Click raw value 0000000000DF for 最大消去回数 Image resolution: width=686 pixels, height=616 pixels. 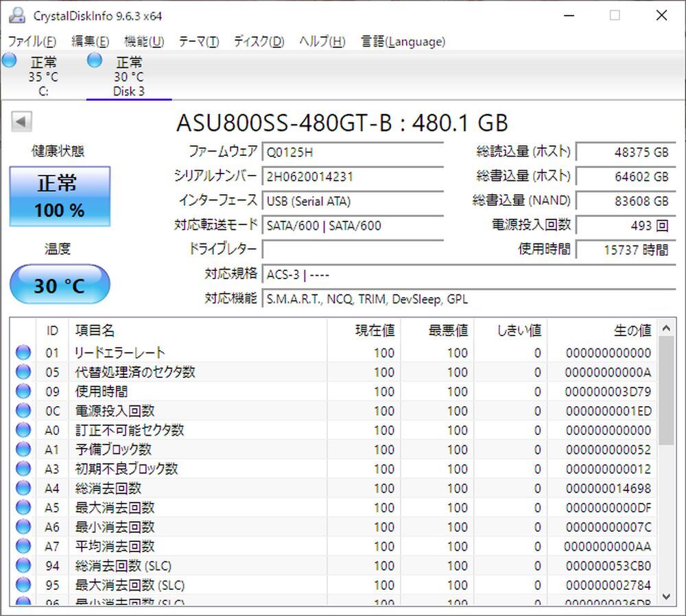pos(608,508)
